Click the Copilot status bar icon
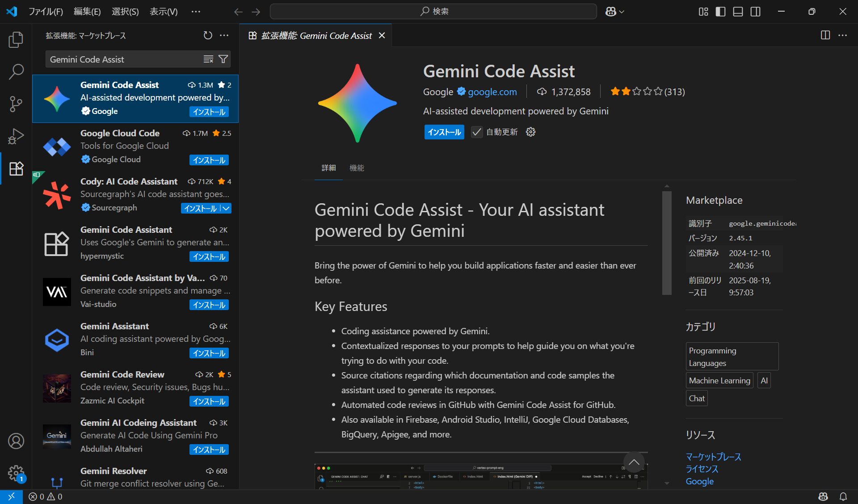 [x=823, y=496]
